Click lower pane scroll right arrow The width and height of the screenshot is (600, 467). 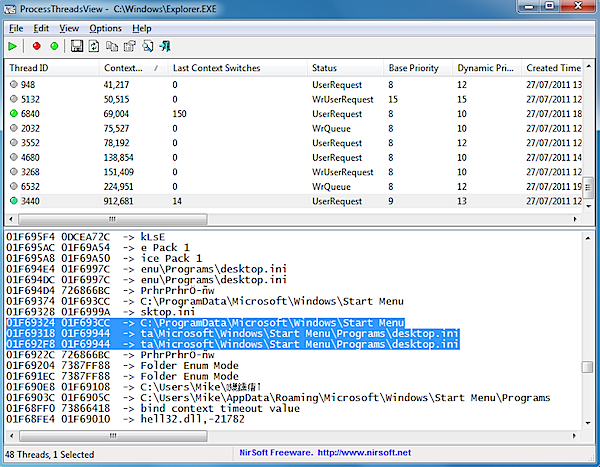click(574, 436)
